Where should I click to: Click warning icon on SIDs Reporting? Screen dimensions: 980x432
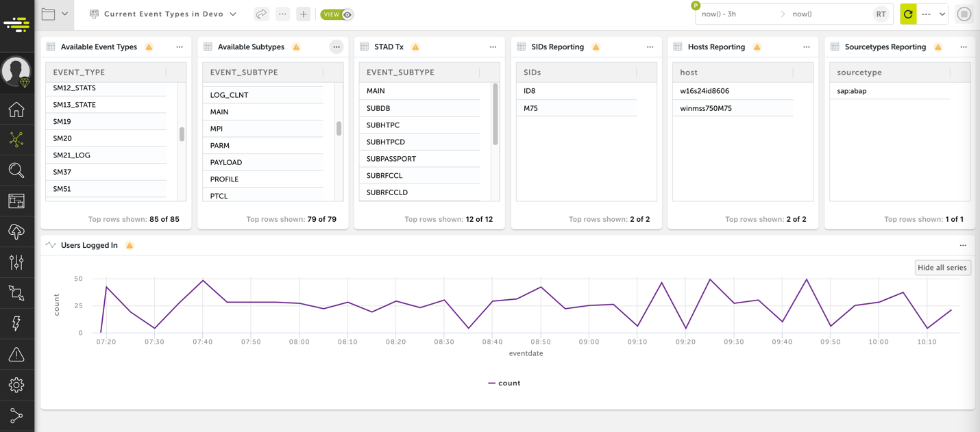pos(596,47)
